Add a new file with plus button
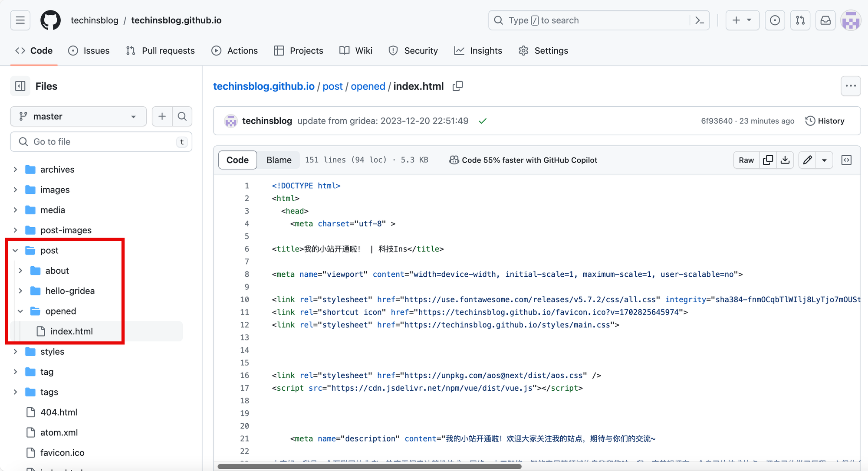The height and width of the screenshot is (471, 868). tap(162, 116)
